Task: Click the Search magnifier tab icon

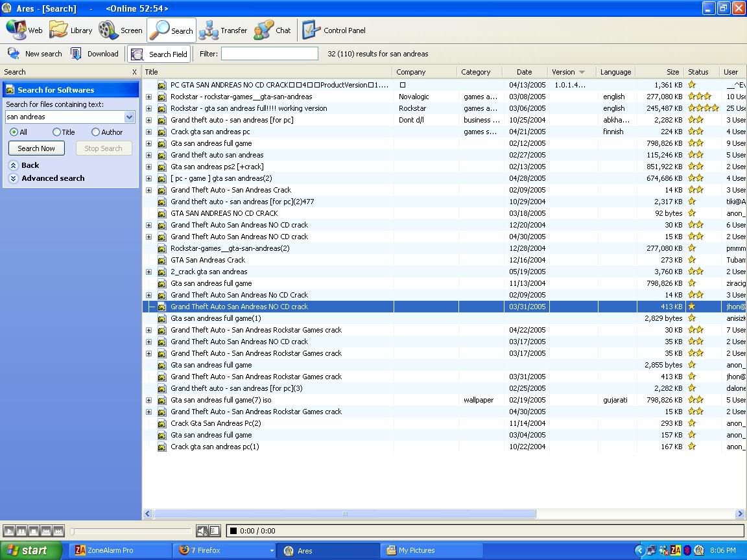Action: (x=160, y=30)
